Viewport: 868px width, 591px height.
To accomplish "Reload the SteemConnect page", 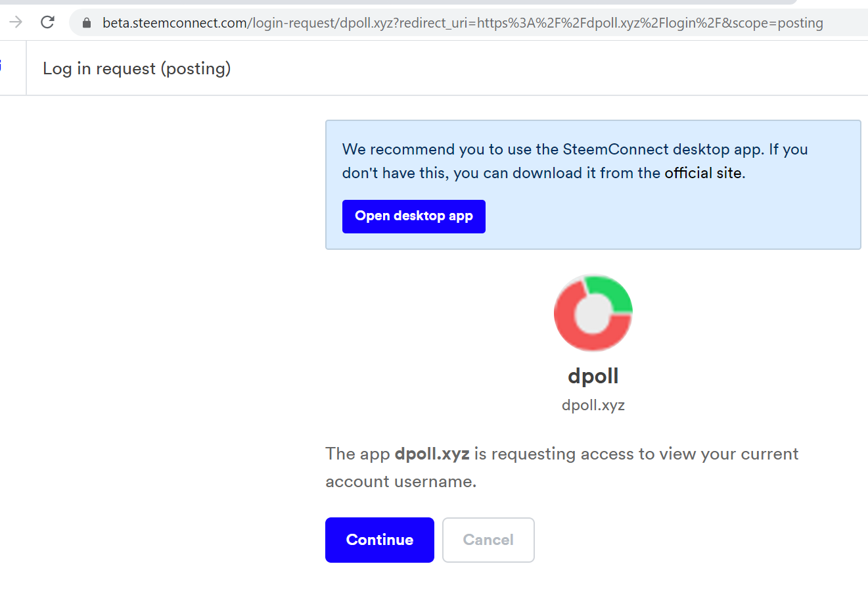I will (x=47, y=22).
